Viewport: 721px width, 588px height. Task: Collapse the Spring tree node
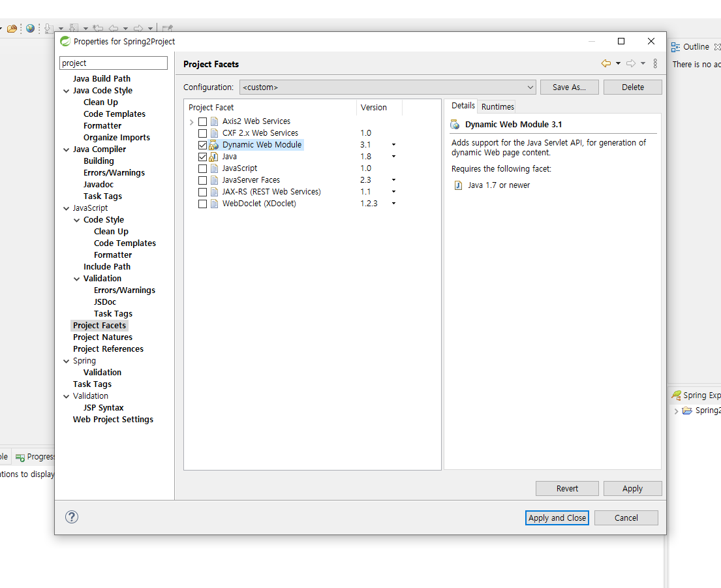66,362
